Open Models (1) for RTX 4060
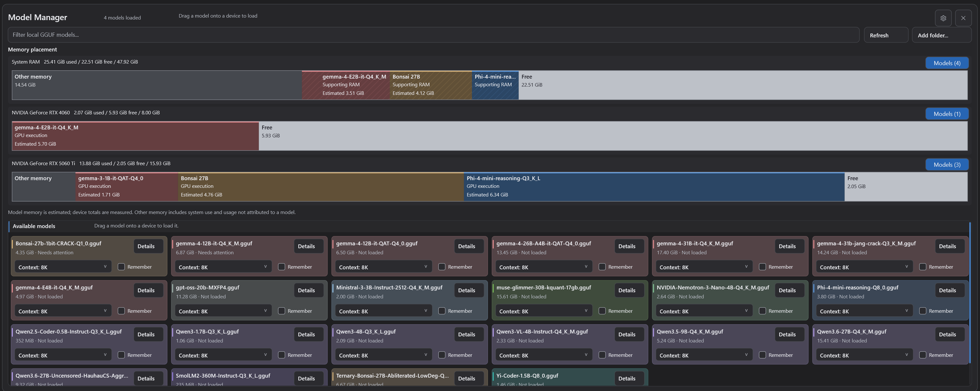The image size is (980, 391). pos(946,114)
